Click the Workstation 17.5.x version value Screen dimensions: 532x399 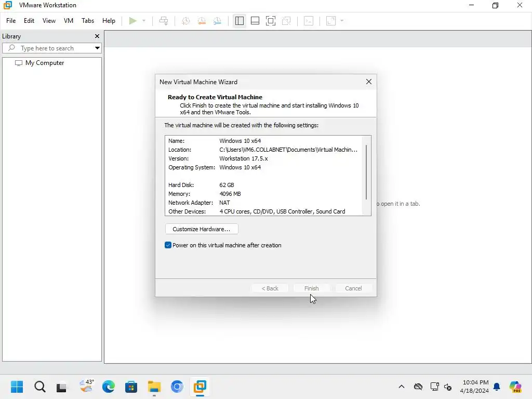pyautogui.click(x=244, y=158)
